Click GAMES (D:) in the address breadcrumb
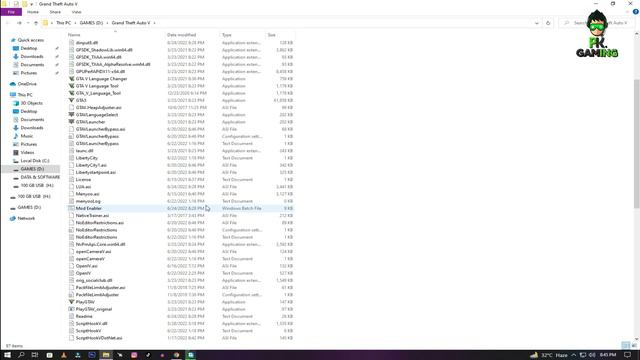Image resolution: width=640 pixels, height=360 pixels. pyautogui.click(x=91, y=23)
